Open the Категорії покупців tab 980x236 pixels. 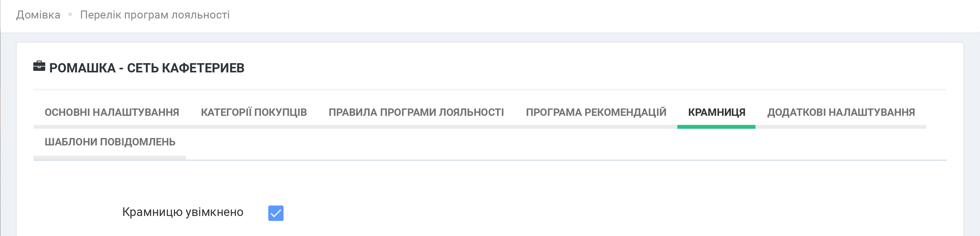[x=254, y=112]
